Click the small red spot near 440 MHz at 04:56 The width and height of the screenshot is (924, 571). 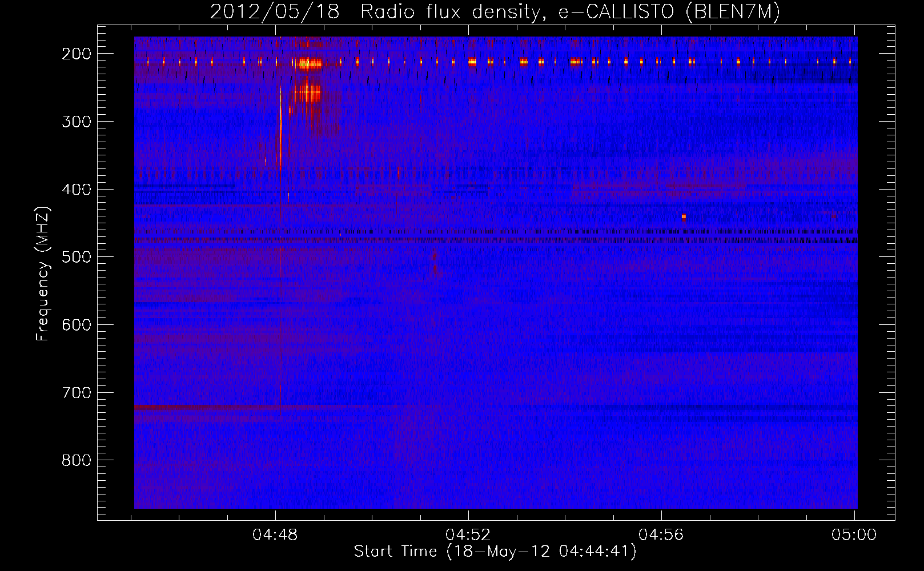pos(684,217)
